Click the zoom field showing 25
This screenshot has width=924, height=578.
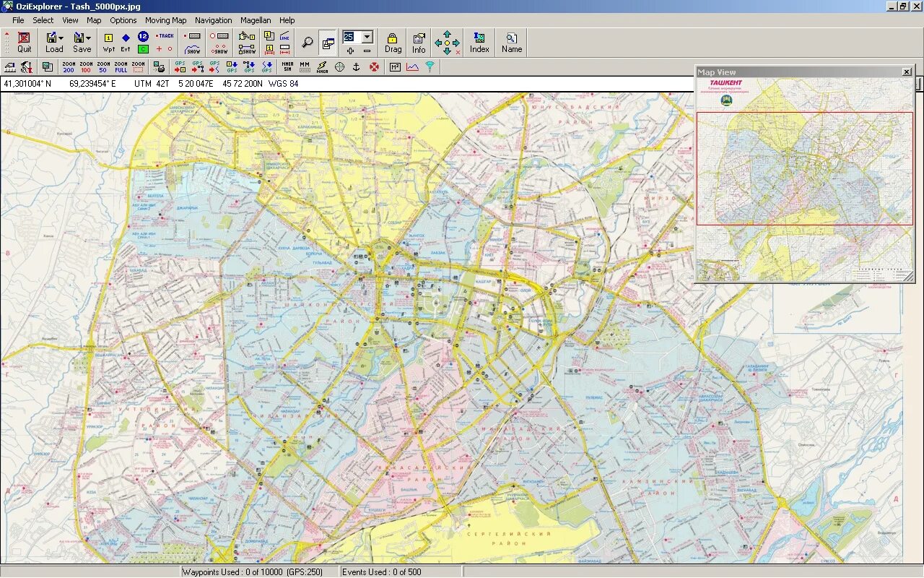pos(352,37)
